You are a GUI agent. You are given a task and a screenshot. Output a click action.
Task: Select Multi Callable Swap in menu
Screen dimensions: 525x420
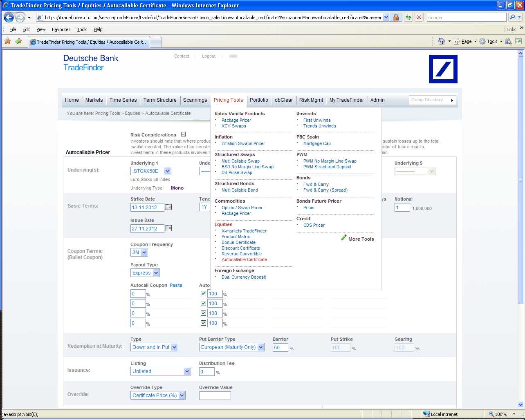[x=240, y=161]
